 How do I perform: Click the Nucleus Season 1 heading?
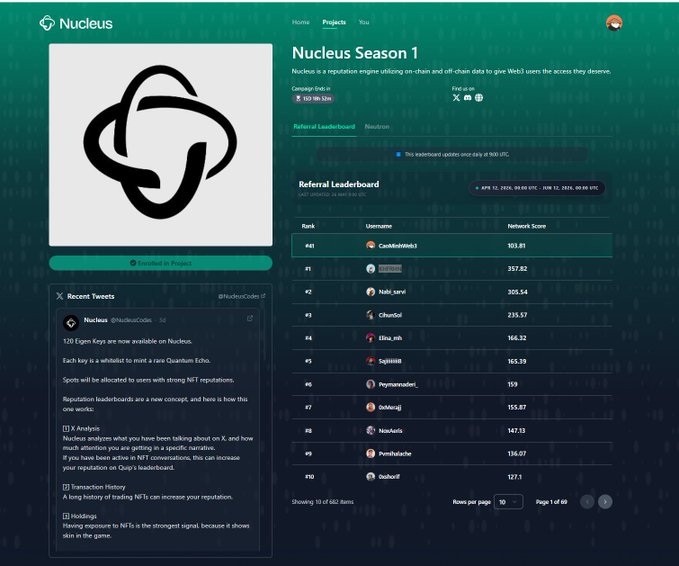click(x=355, y=53)
